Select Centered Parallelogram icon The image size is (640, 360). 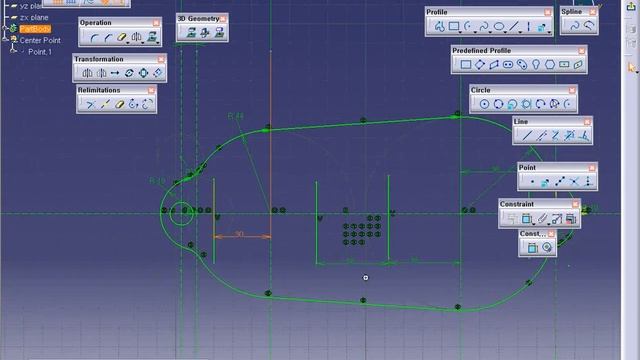click(x=578, y=64)
